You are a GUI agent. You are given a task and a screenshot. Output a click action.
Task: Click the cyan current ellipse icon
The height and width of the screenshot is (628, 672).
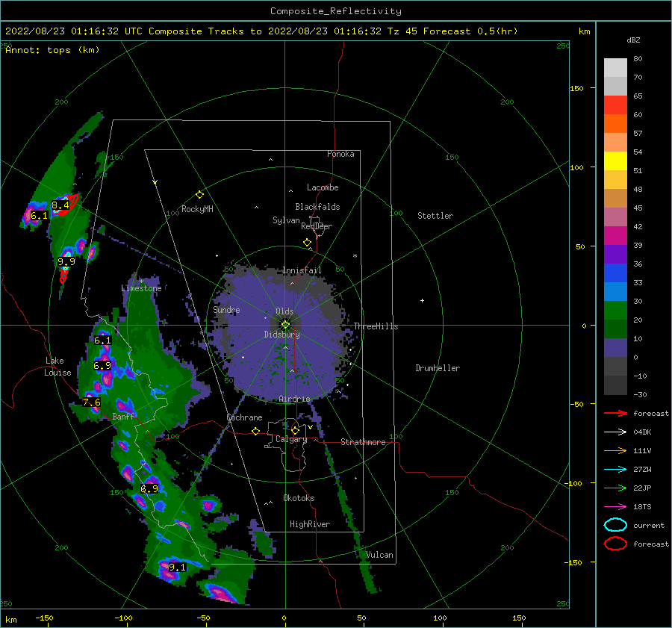615,525
